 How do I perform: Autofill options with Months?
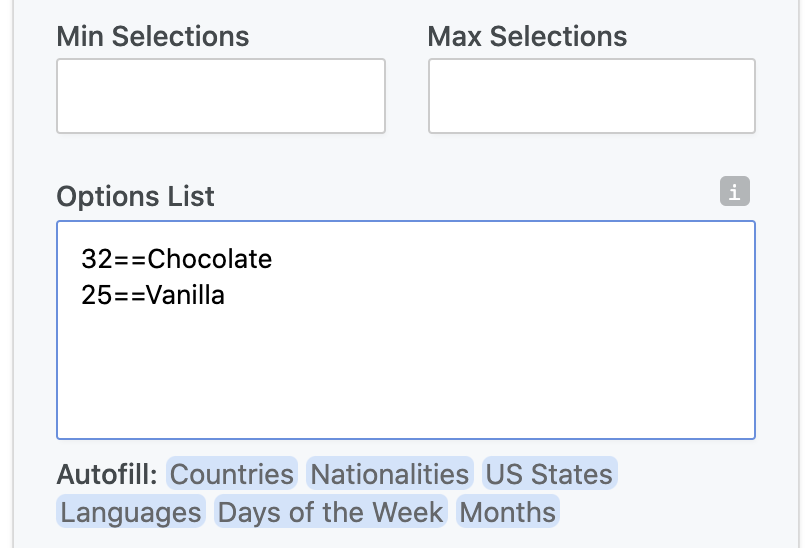pos(508,512)
